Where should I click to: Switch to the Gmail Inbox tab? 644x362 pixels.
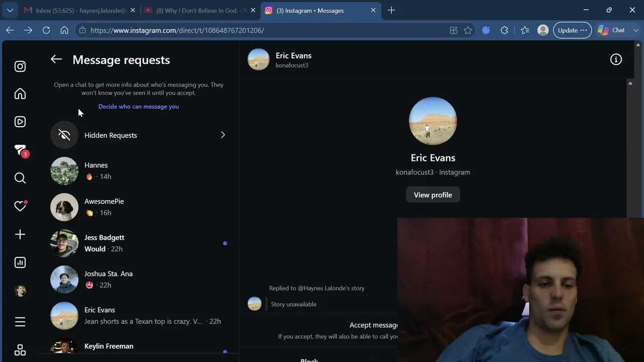(x=79, y=11)
